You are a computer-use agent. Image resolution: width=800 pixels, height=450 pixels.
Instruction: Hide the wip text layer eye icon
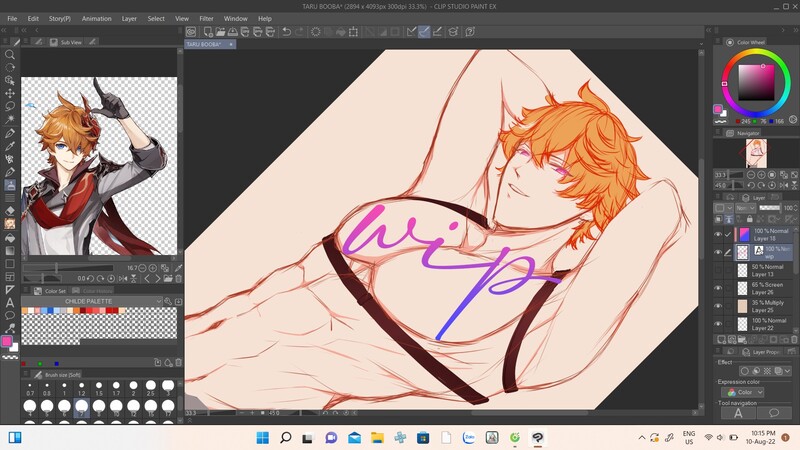point(718,252)
